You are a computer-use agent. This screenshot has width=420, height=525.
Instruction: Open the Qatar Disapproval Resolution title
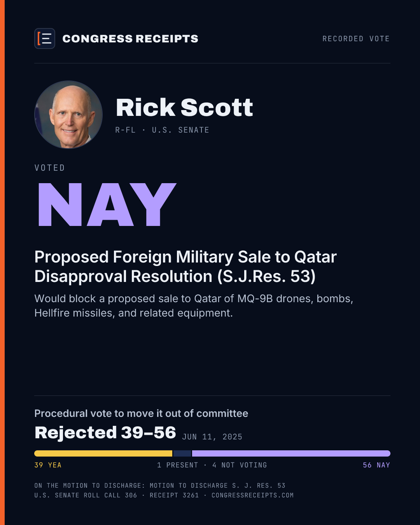point(185,267)
